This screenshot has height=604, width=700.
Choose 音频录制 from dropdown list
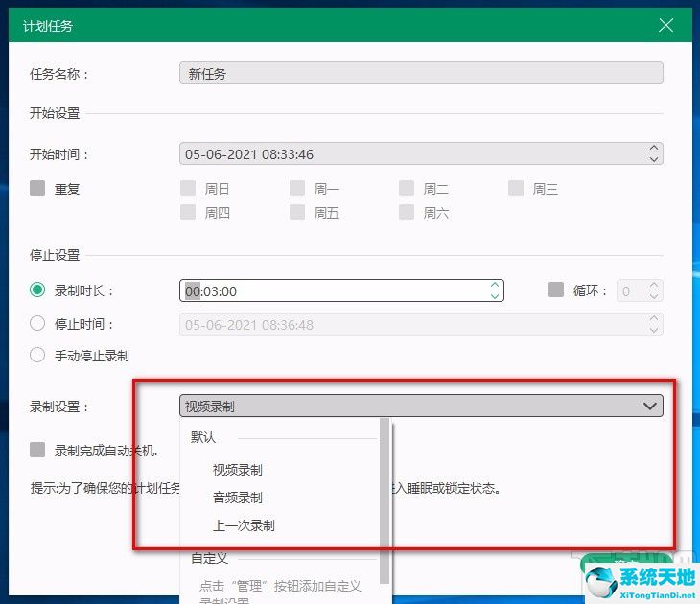pos(238,498)
